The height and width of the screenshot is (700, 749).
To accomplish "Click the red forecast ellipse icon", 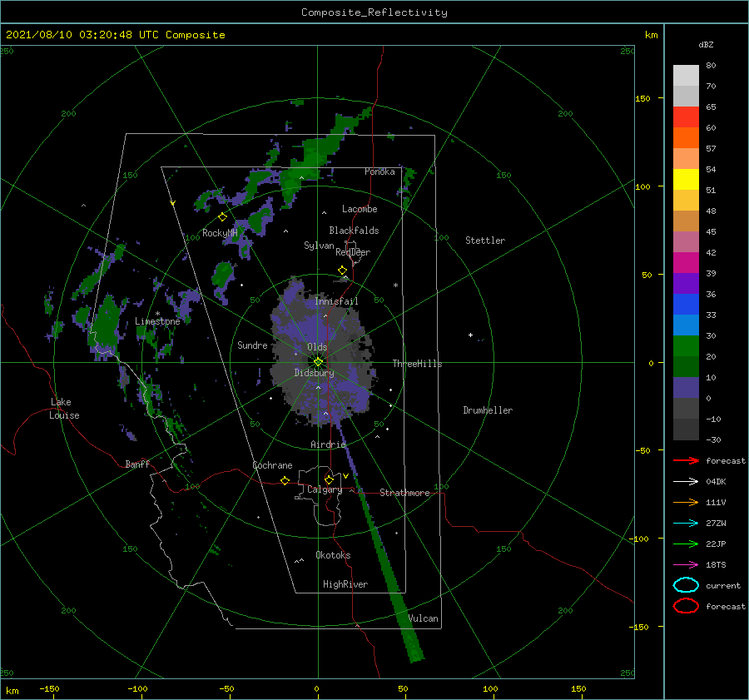I will click(x=686, y=606).
